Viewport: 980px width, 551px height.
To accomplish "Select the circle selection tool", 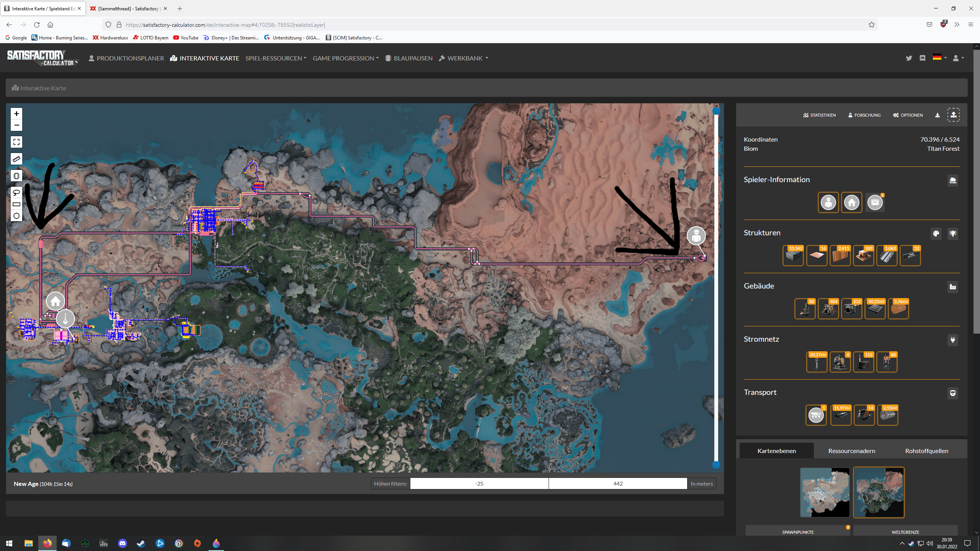I will pyautogui.click(x=16, y=216).
